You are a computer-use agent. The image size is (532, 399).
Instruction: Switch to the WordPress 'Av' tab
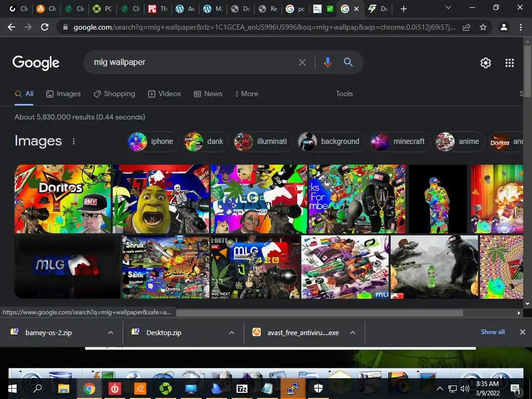(185, 9)
